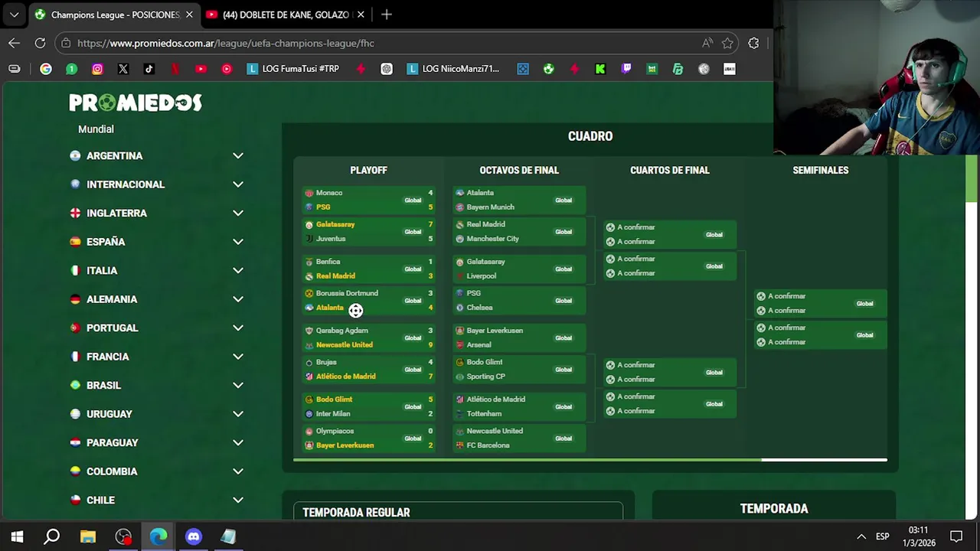Expand the BRASIL section chevron
980x551 pixels.
point(238,385)
